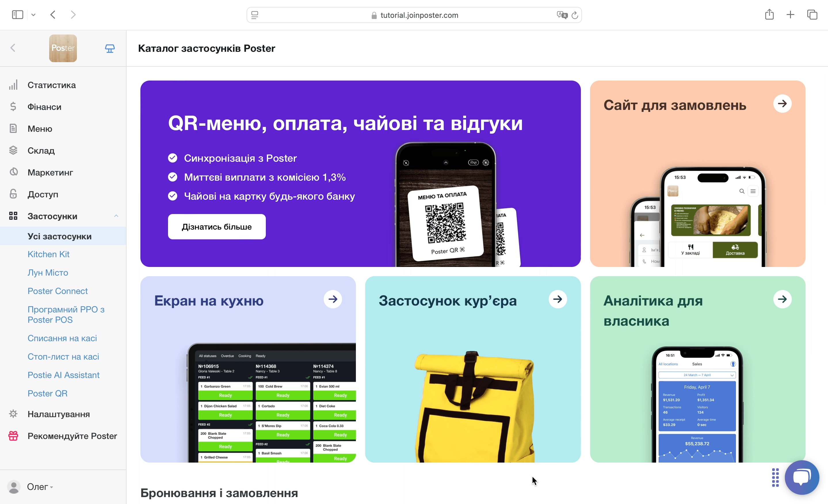This screenshot has width=828, height=504.
Task: Open the Застосунок кур'єра card arrow
Action: (x=558, y=299)
